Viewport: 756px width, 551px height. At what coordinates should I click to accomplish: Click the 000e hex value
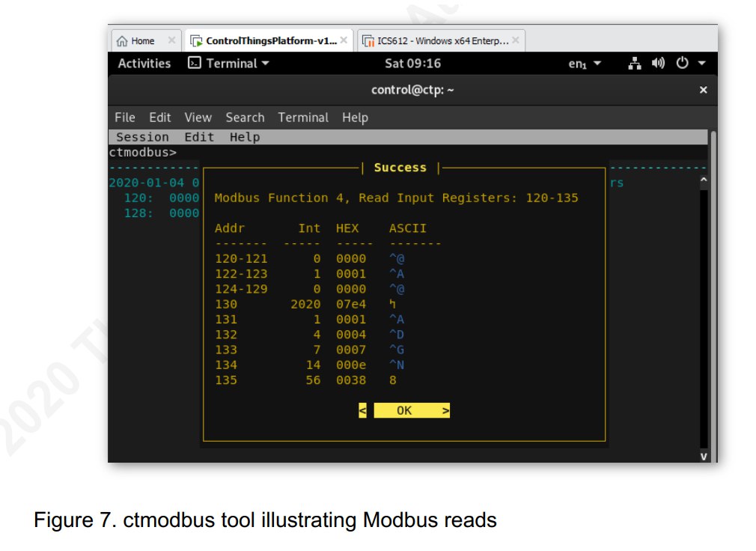351,365
